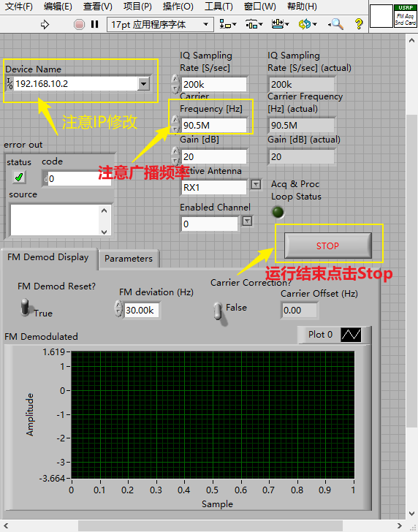Switch to the Parameters tab
Viewport: 418px width, 532px height.
[x=129, y=259]
